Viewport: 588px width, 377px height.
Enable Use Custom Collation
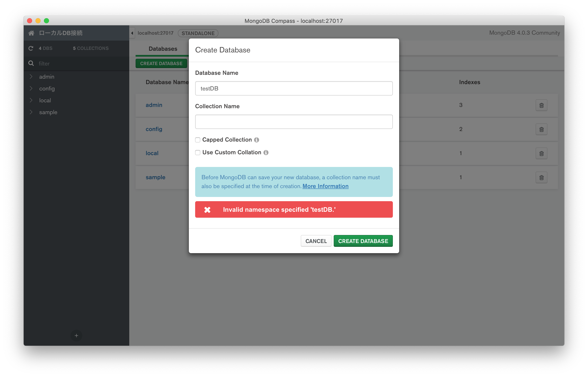[198, 153]
